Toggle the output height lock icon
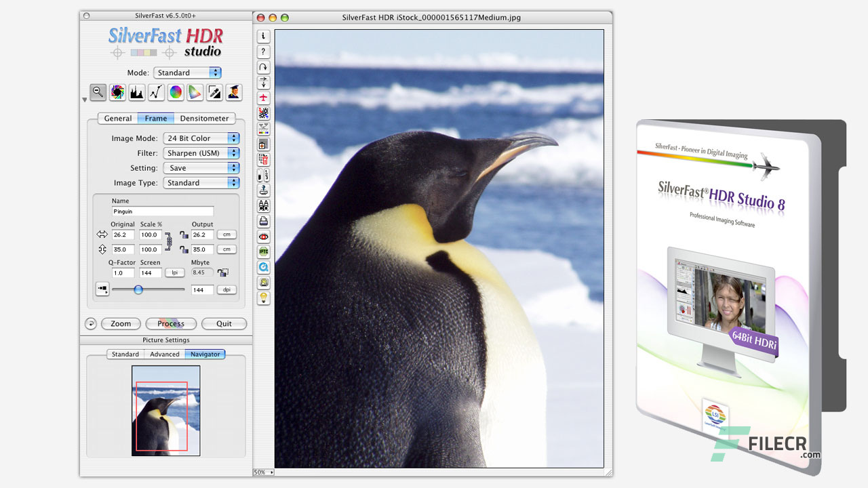The image size is (868, 488). click(x=184, y=249)
